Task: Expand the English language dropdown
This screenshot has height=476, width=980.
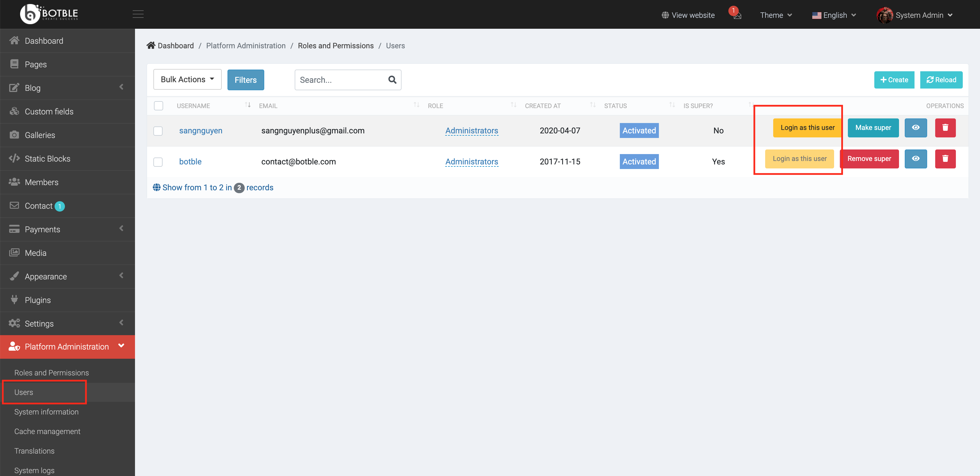Action: 834,15
